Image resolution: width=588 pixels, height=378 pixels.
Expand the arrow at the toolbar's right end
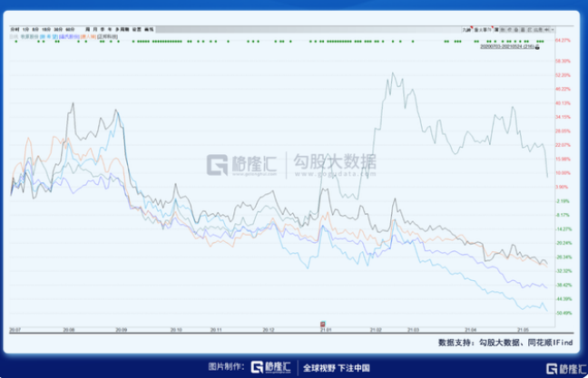point(552,29)
